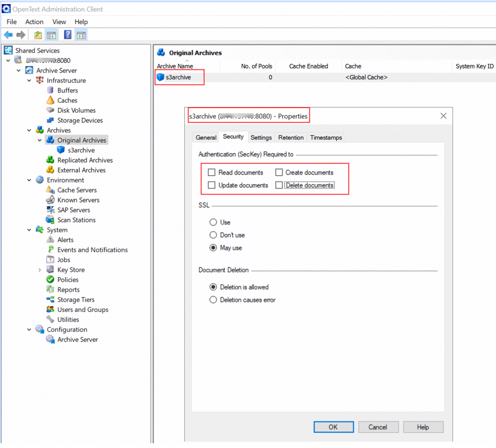Open the Action menu

tap(35, 22)
